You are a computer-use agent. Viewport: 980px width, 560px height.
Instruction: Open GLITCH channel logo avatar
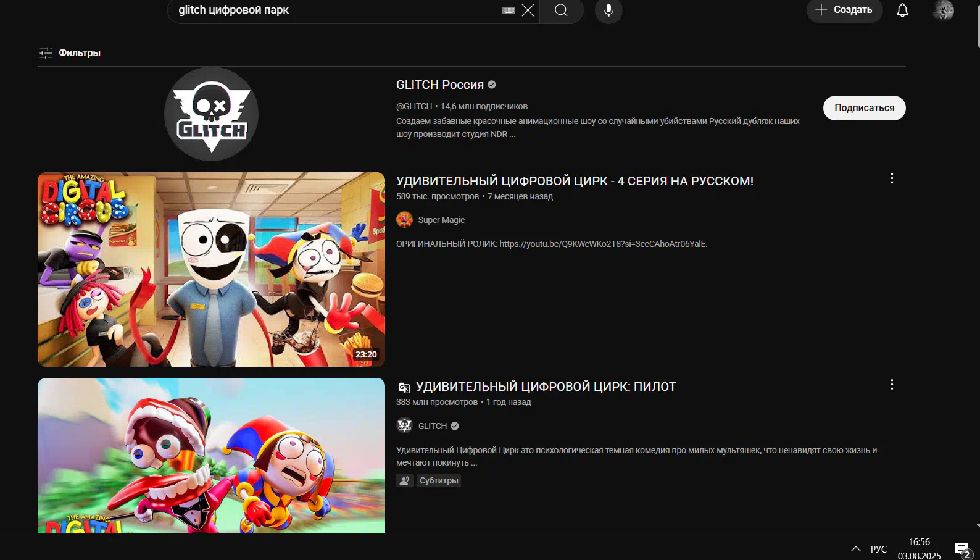coord(211,114)
